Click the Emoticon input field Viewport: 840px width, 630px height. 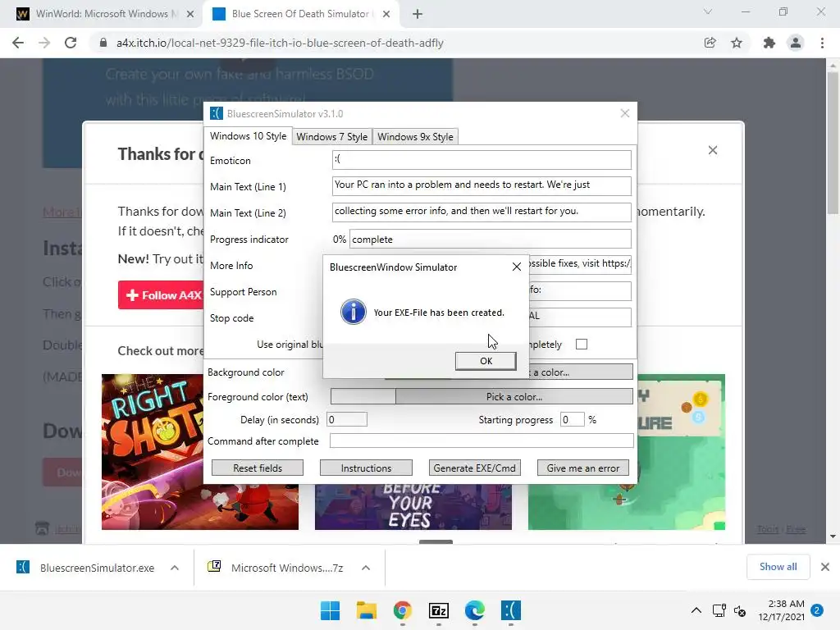click(x=481, y=160)
